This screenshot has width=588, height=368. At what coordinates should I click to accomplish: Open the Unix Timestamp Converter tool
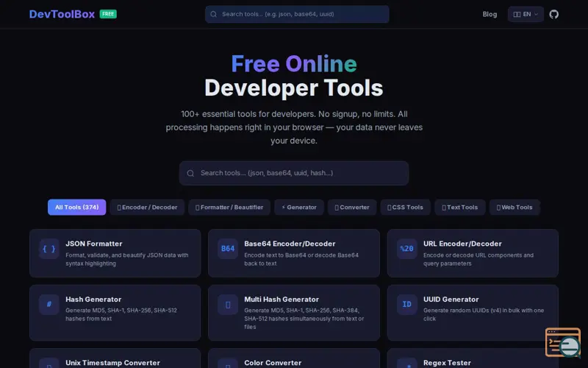coord(115,358)
